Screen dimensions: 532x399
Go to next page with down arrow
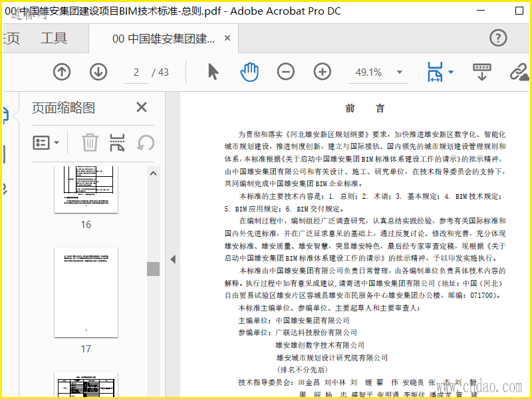tap(98, 72)
